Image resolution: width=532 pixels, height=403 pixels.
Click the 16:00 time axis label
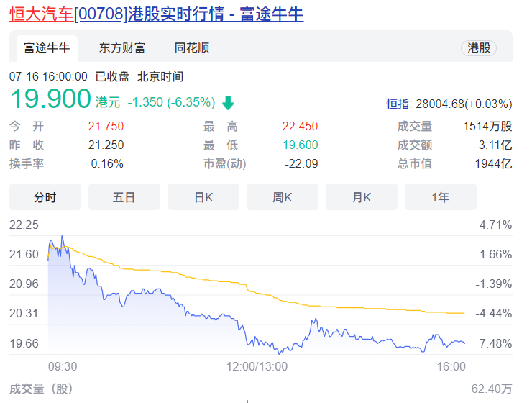tap(451, 367)
